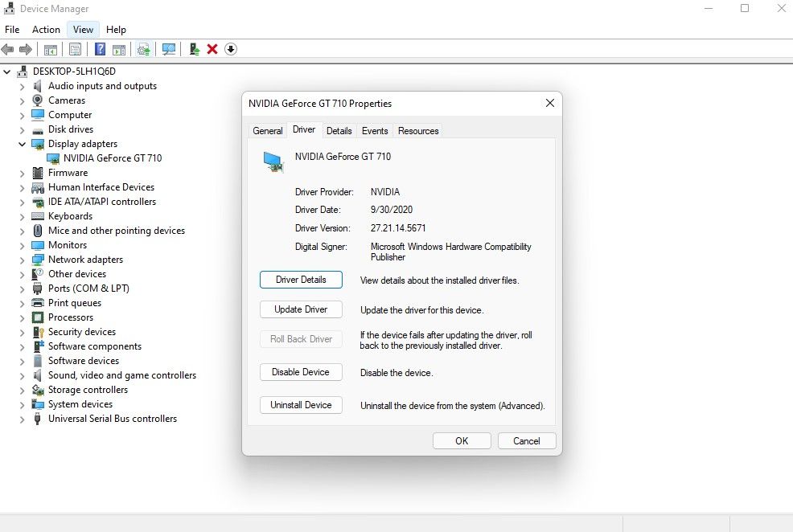Image resolution: width=793 pixels, height=532 pixels.
Task: Click the black down-arrow circle toolbar icon
Action: click(x=231, y=49)
